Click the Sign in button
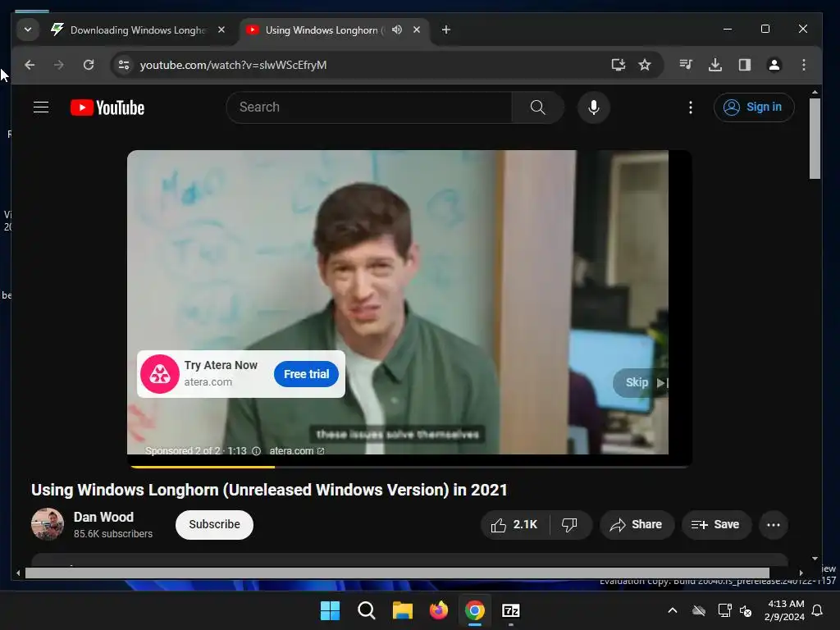Screen dimensions: 840x630 tap(754, 107)
